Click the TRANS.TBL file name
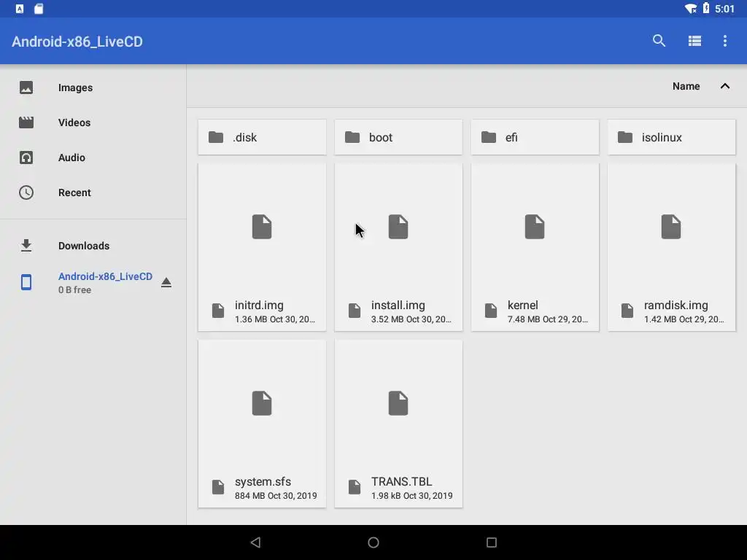This screenshot has height=560, width=747. pyautogui.click(x=402, y=481)
